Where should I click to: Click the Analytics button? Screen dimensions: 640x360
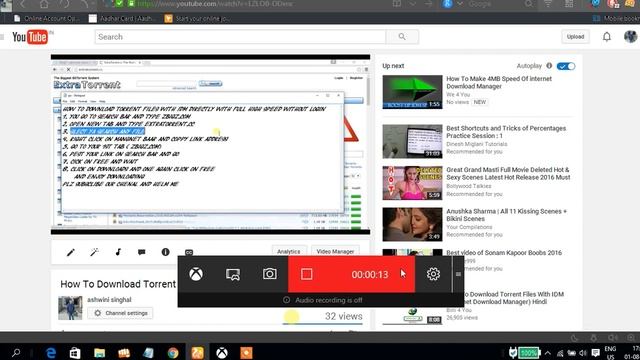click(289, 251)
